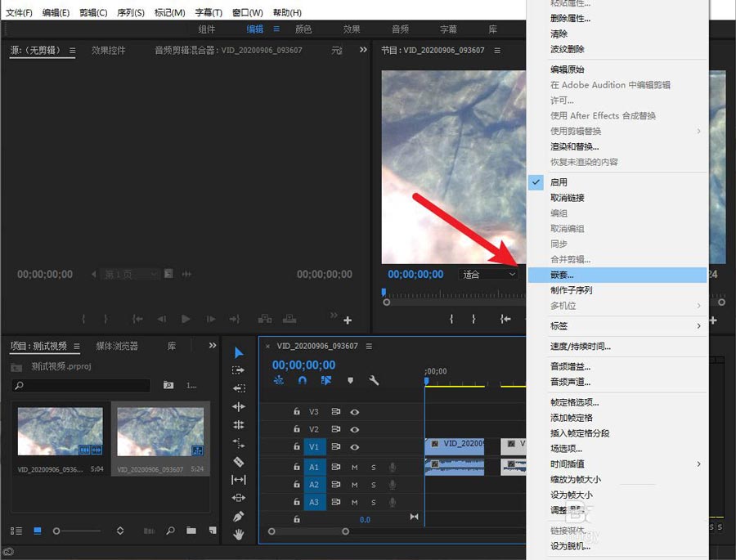The width and height of the screenshot is (736, 560).
Task: Select the Selection arrow tool
Action: (x=239, y=352)
